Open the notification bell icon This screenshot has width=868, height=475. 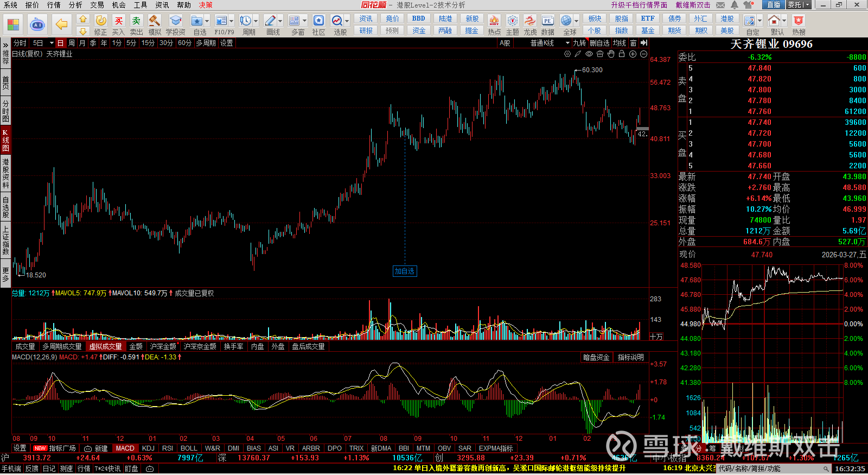click(x=734, y=5)
